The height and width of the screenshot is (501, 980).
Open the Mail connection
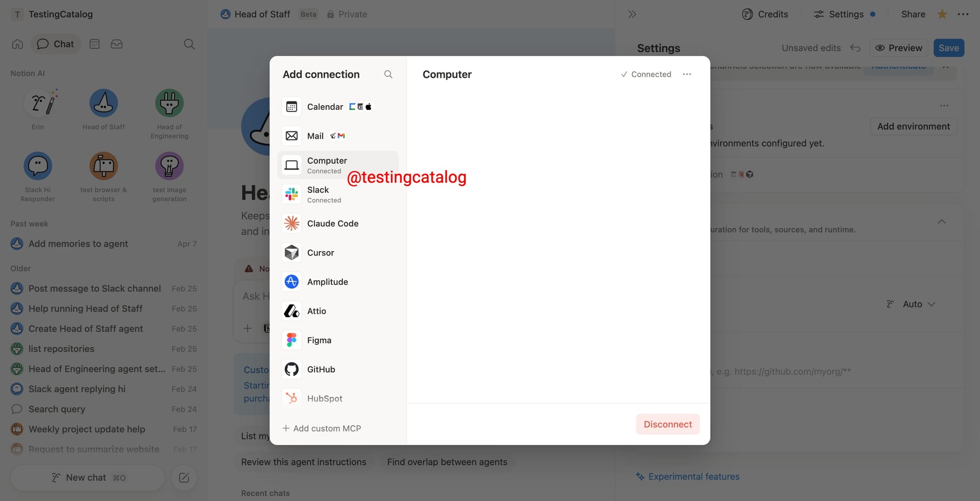click(338, 136)
